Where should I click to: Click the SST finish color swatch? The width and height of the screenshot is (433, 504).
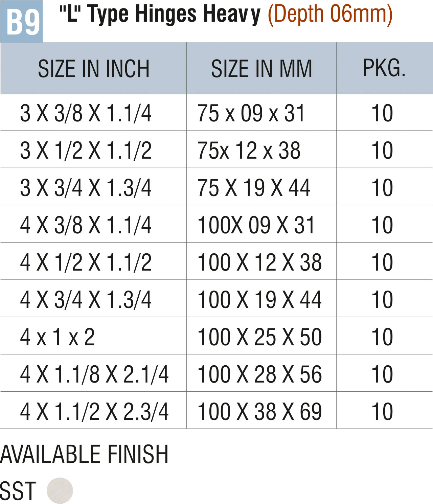(60, 490)
